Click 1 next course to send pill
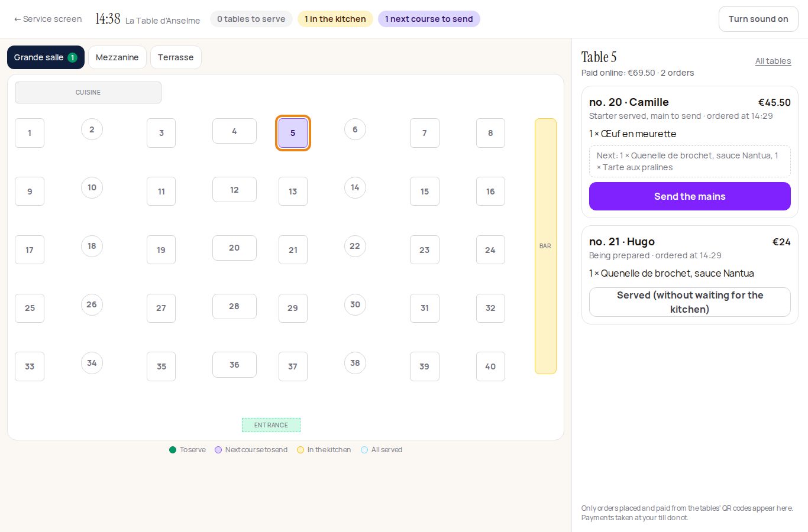Image resolution: width=808 pixels, height=532 pixels. tap(429, 19)
